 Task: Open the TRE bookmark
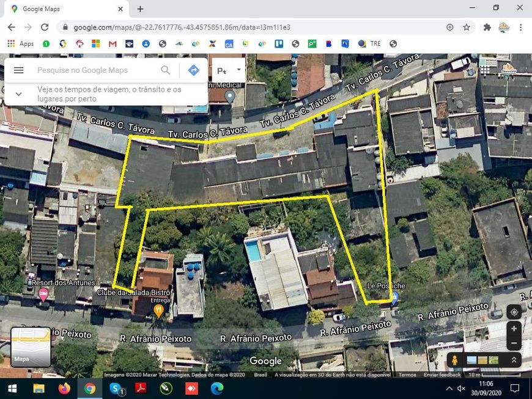tap(369, 44)
